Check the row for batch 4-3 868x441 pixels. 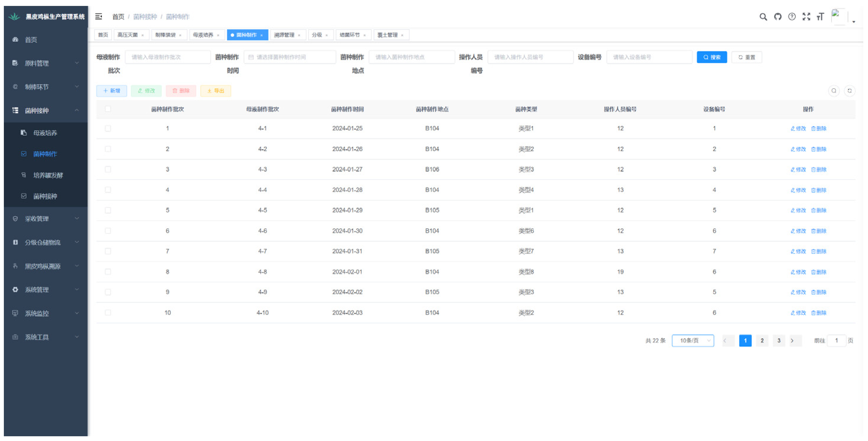[108, 169]
